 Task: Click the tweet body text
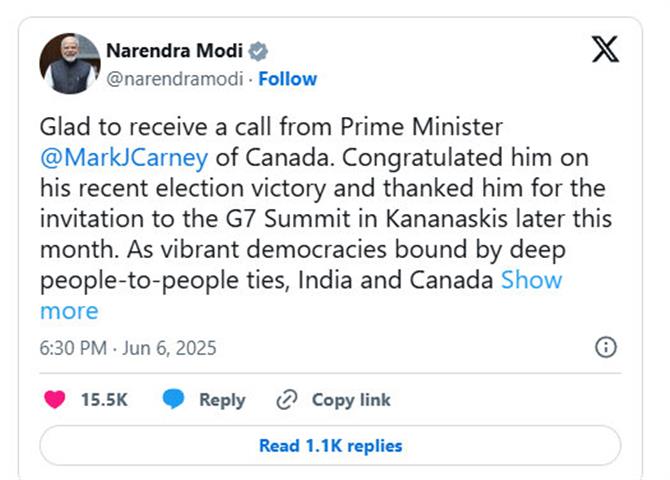pyautogui.click(x=326, y=218)
